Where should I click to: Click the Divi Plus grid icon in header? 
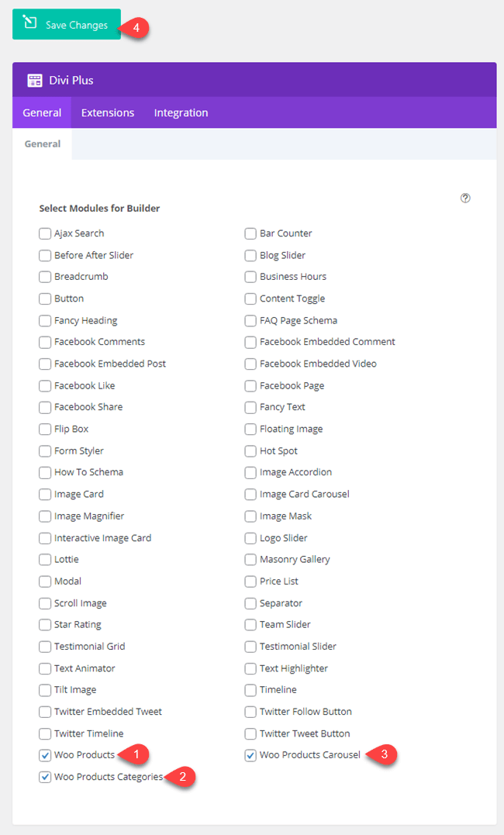[34, 81]
